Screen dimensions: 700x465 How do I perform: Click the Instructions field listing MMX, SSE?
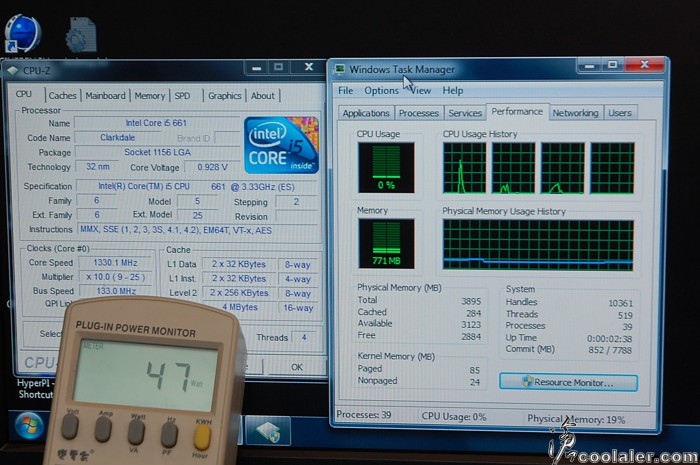tap(197, 230)
